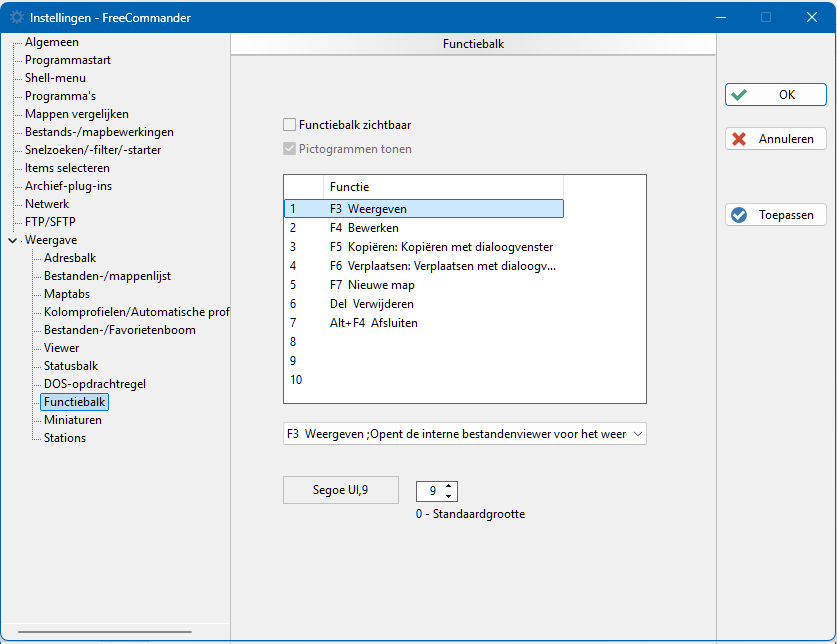
Task: Open the FTP/SFTP settings page
Action: pos(50,222)
